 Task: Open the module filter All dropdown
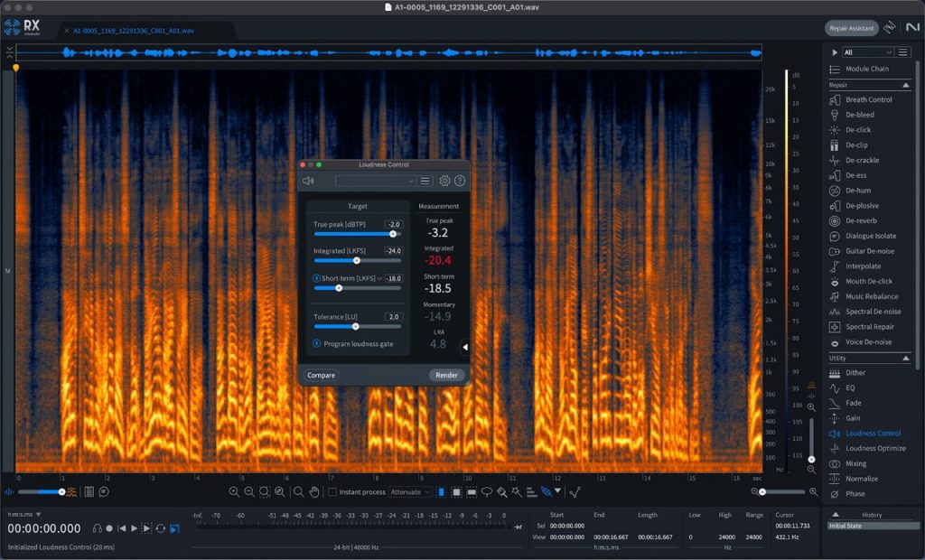867,52
